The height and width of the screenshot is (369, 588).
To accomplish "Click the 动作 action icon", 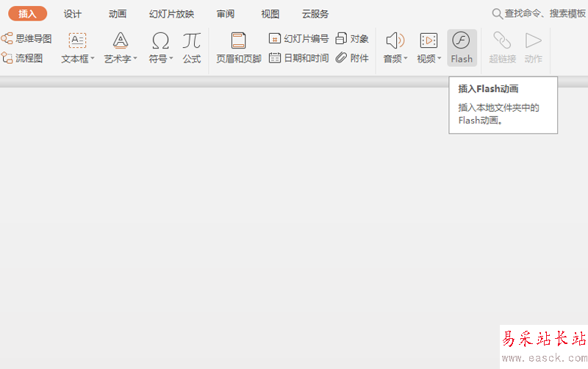I will coord(534,40).
